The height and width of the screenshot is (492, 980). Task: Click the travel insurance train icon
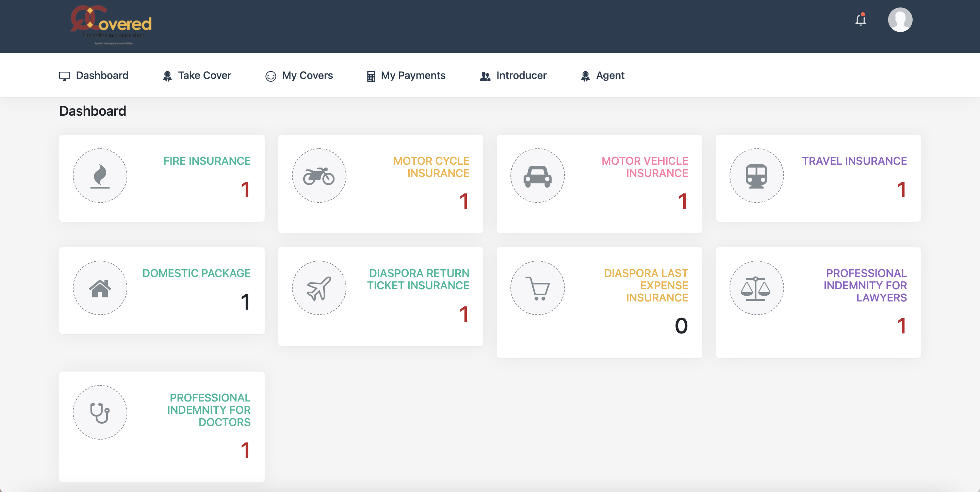(x=756, y=176)
